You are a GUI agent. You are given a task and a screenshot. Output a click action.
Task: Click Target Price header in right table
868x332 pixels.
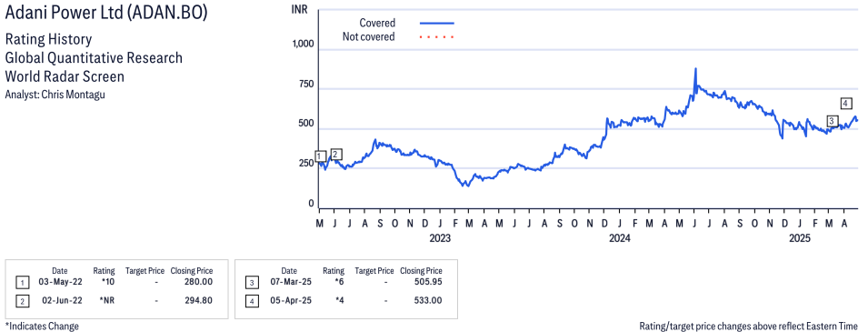374,271
